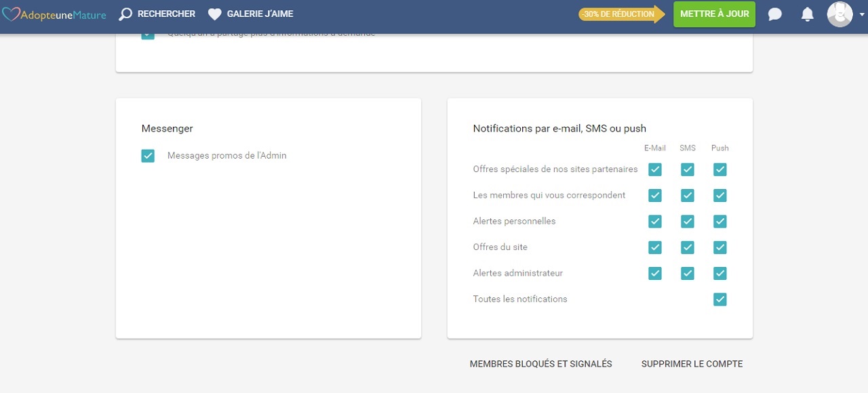Disable Push for Alertes personnelles
Screen dimensions: 868x393
click(719, 221)
